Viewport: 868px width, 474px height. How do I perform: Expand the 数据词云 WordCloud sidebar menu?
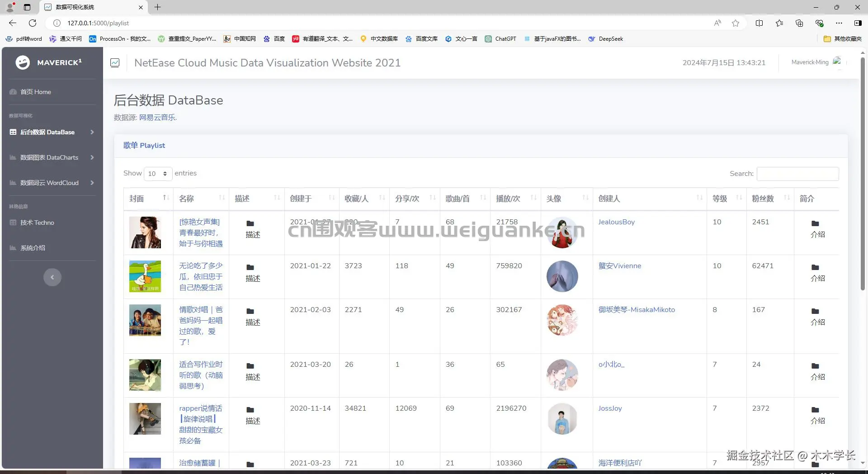point(52,183)
